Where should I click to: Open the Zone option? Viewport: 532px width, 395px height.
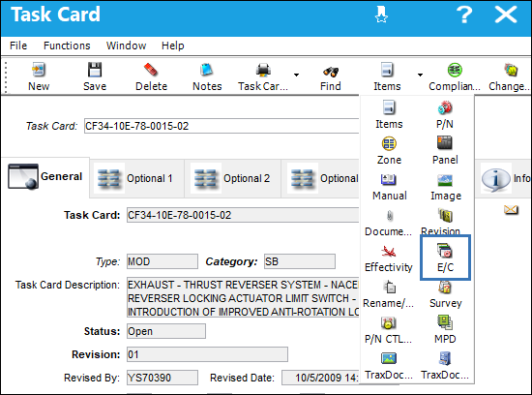[389, 151]
